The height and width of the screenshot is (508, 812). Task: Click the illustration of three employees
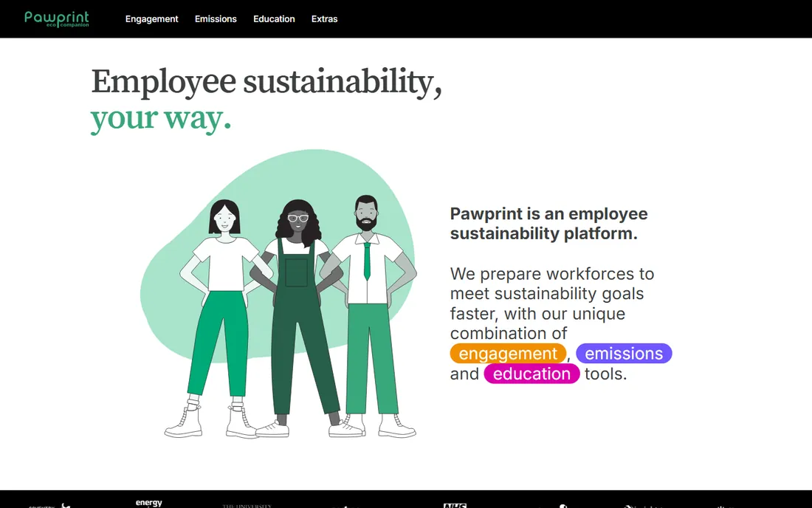click(x=278, y=294)
